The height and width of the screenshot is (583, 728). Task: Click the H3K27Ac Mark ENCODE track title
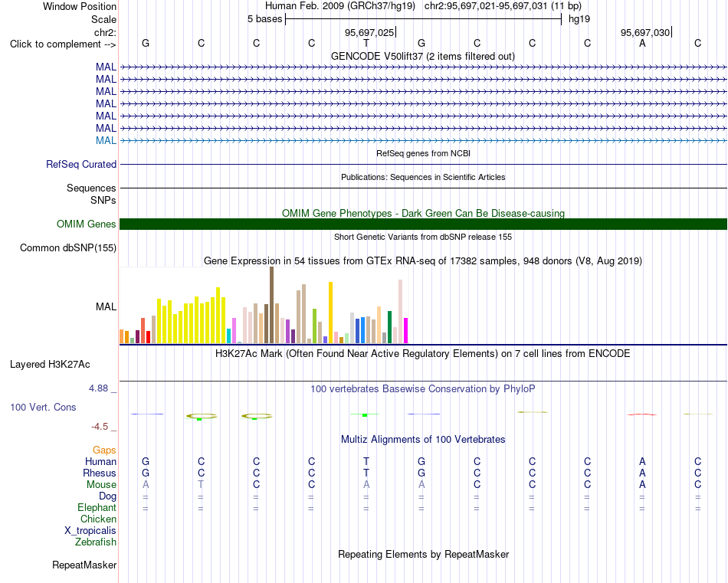click(x=423, y=354)
